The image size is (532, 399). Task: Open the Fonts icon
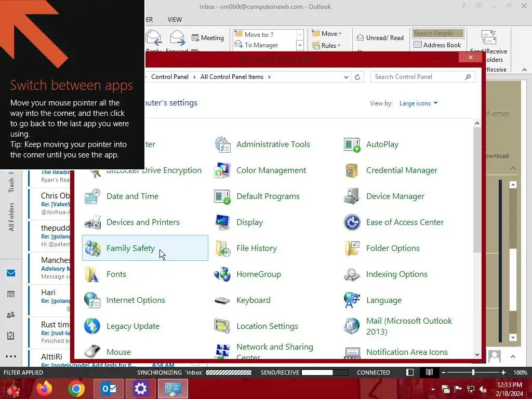point(92,274)
